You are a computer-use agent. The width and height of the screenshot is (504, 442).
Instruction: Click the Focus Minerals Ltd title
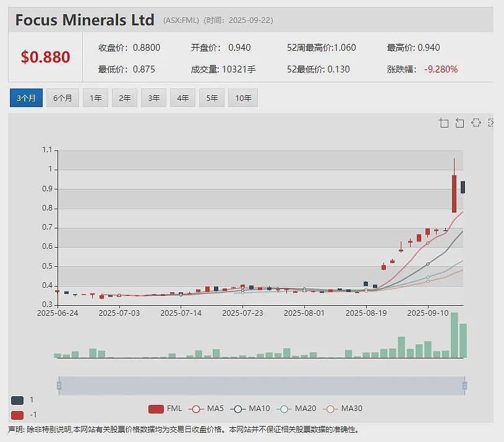(85, 20)
